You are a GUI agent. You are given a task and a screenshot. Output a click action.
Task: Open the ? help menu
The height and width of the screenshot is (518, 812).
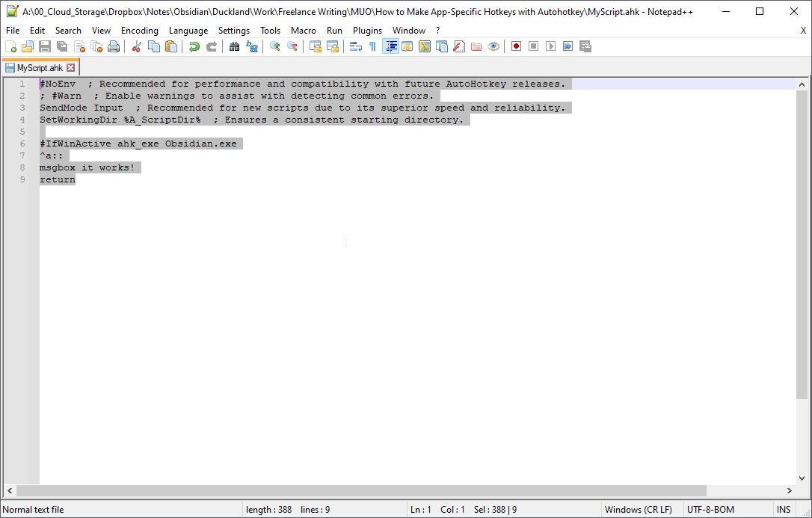437,31
